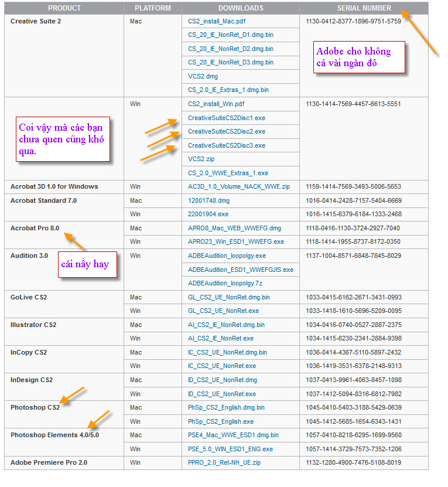
Task: Click the DOWNLOADS column header
Action: coord(241,8)
